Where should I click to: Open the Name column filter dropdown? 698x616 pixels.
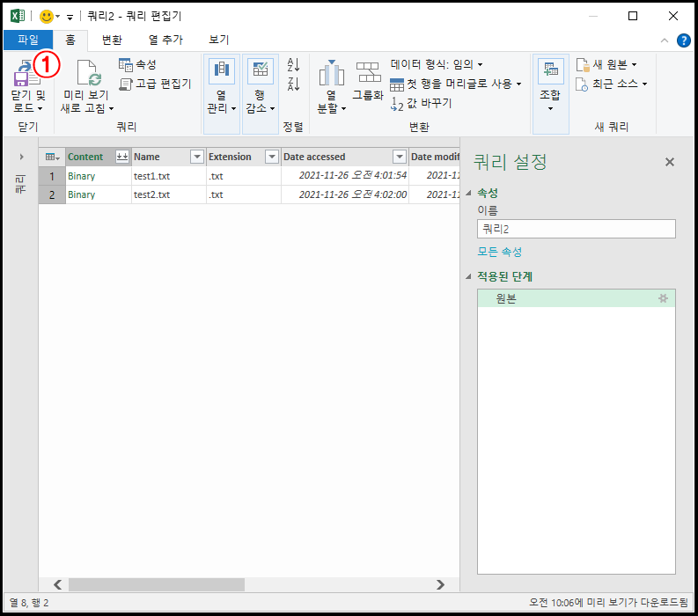197,157
